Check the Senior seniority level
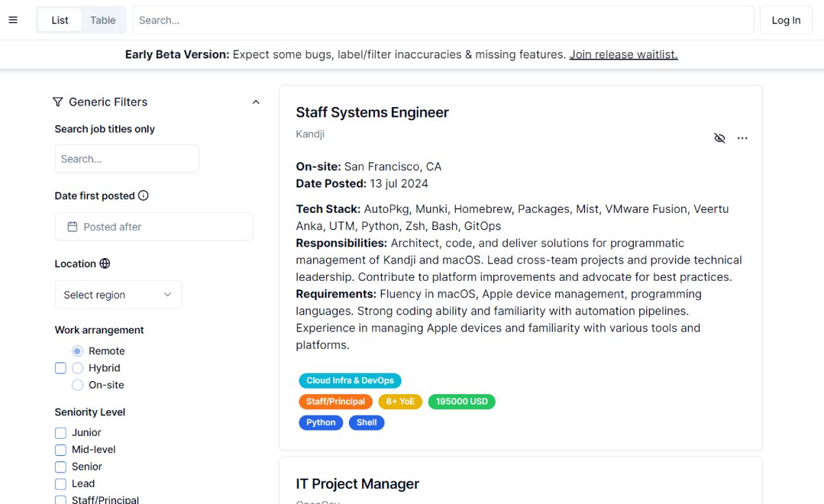This screenshot has height=504, width=824. click(60, 467)
